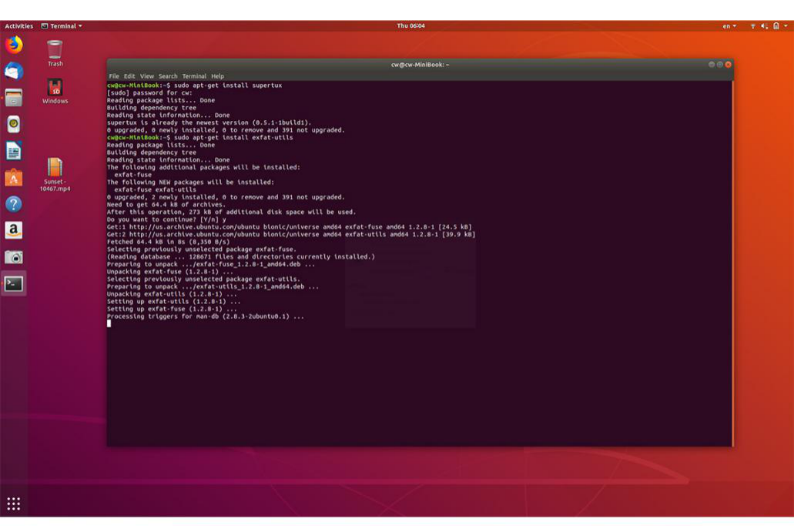Open the Activities overview
The height and width of the screenshot is (532, 794).
click(18, 26)
